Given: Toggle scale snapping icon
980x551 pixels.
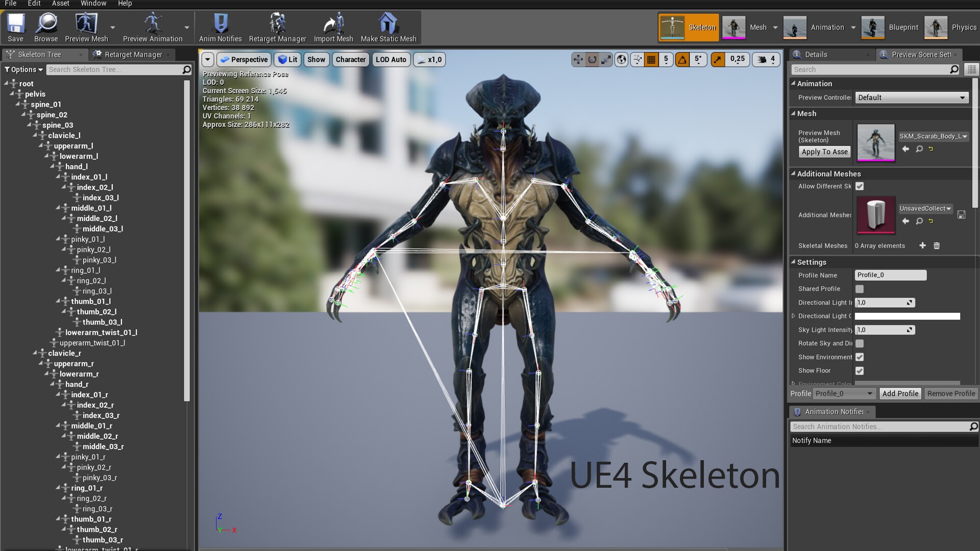Looking at the screenshot, I should (x=718, y=60).
